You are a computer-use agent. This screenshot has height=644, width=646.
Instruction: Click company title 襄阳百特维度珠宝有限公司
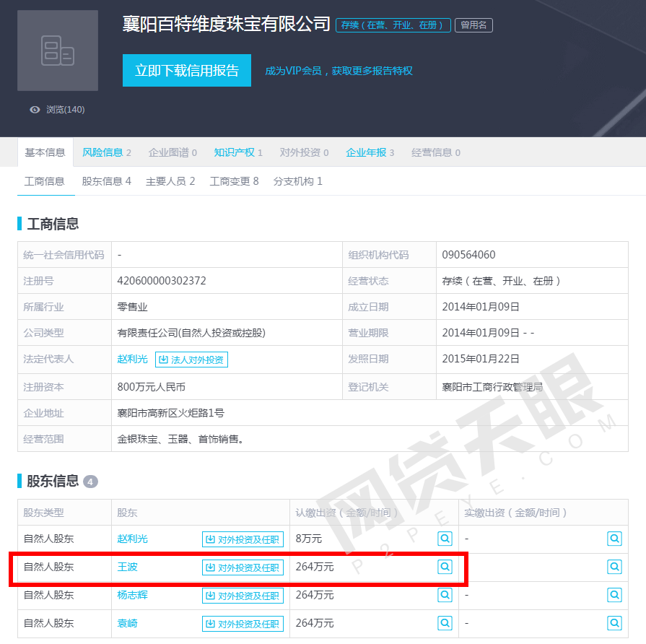pyautogui.click(x=226, y=24)
